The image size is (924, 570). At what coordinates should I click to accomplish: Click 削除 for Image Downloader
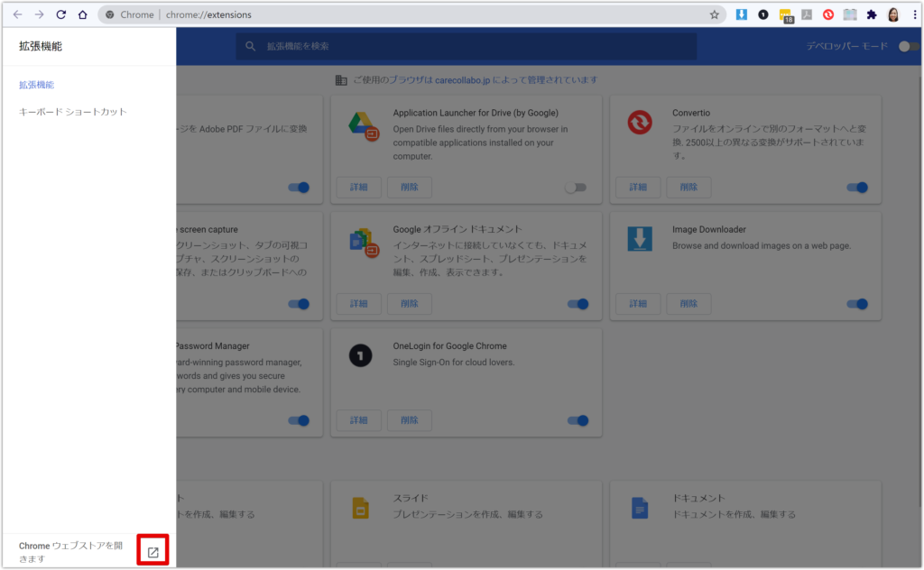coord(688,304)
